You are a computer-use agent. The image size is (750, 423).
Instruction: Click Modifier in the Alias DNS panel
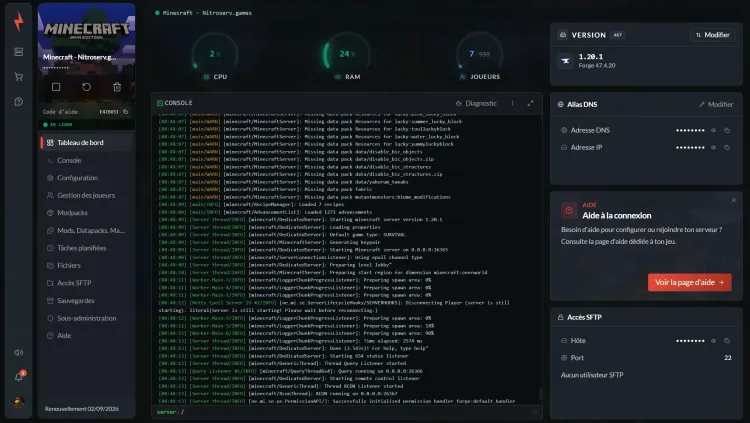[716, 104]
